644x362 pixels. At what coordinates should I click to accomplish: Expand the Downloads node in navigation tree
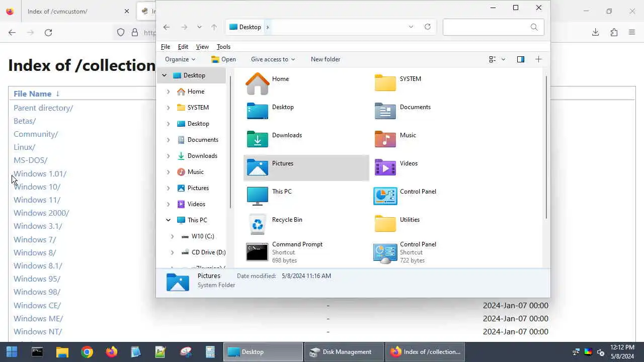[x=168, y=156]
